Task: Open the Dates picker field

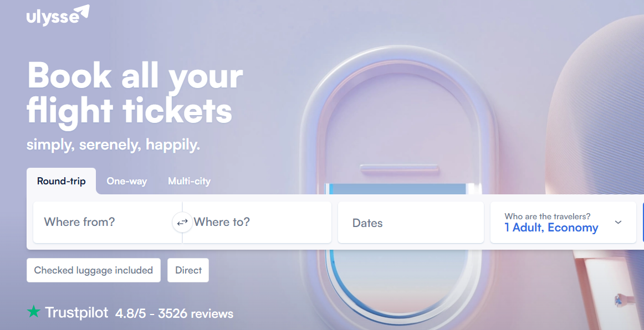Action: (410, 223)
